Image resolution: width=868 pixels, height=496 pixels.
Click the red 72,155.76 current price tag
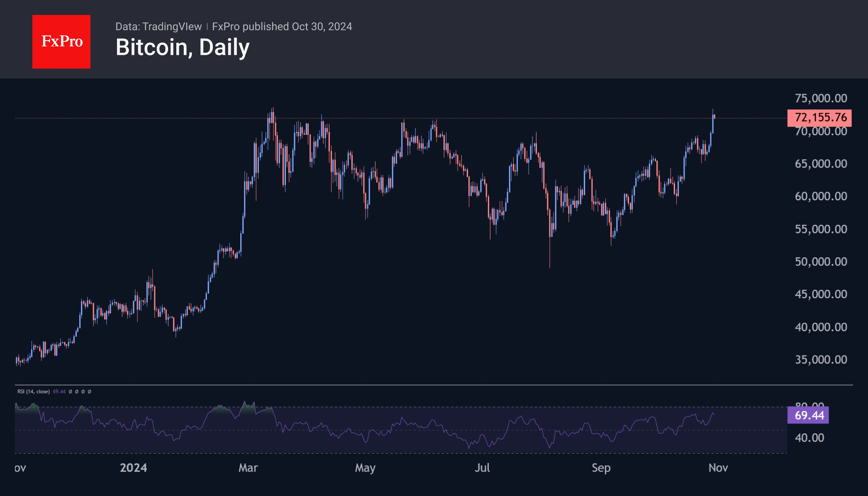pos(819,118)
